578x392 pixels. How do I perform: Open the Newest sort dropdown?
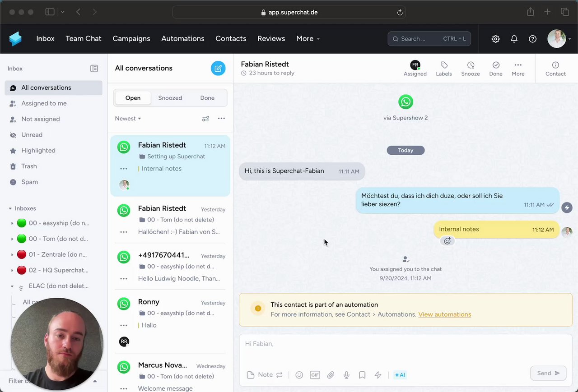pos(128,119)
